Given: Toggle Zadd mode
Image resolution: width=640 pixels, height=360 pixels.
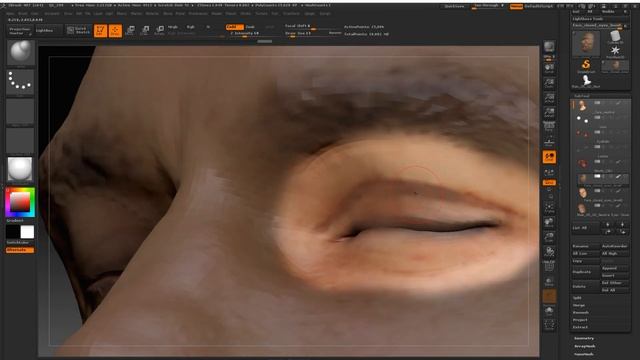Looking at the screenshot, I should [x=234, y=27].
